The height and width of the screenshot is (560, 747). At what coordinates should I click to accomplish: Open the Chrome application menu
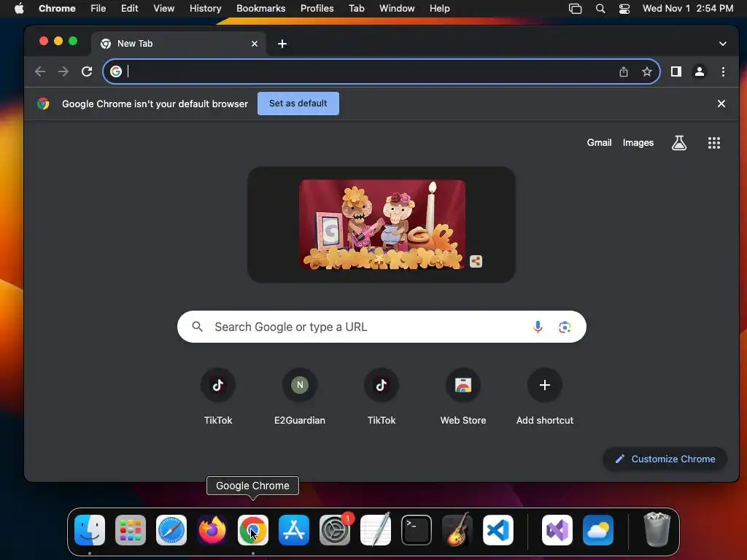(57, 9)
